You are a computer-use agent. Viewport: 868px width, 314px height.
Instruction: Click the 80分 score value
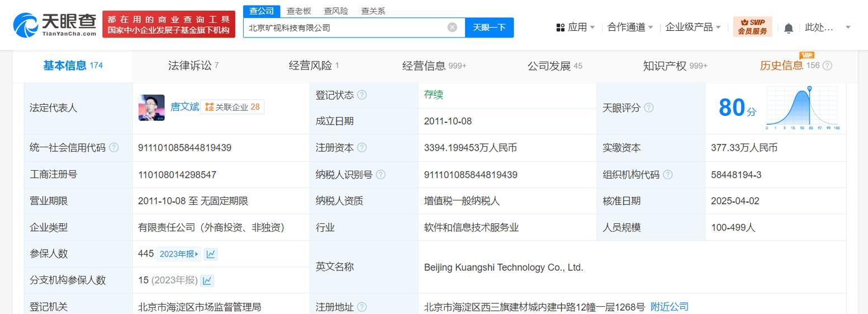click(x=737, y=108)
